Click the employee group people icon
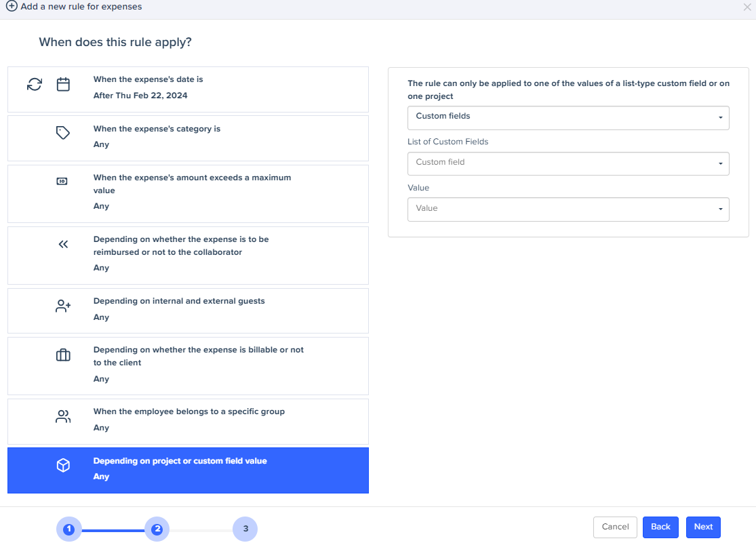 click(63, 417)
